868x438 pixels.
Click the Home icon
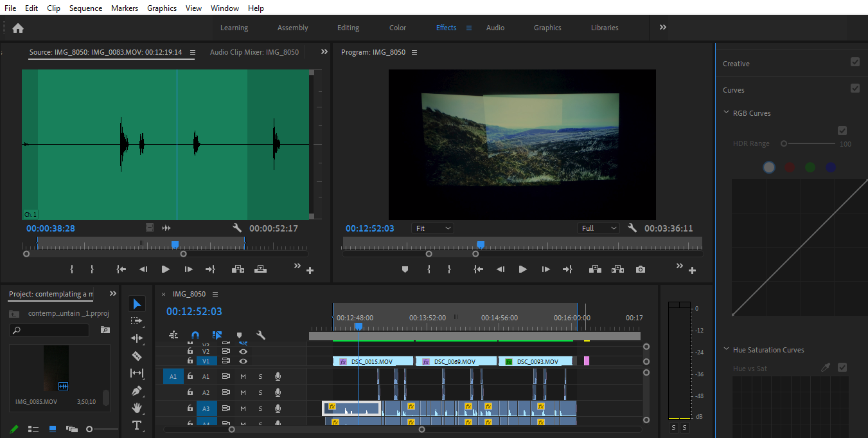pos(18,28)
